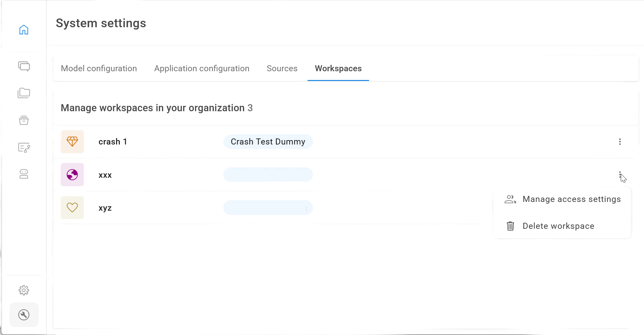This screenshot has width=644, height=335.
Task: Open the workflow list sidebar icon
Action: point(24,147)
